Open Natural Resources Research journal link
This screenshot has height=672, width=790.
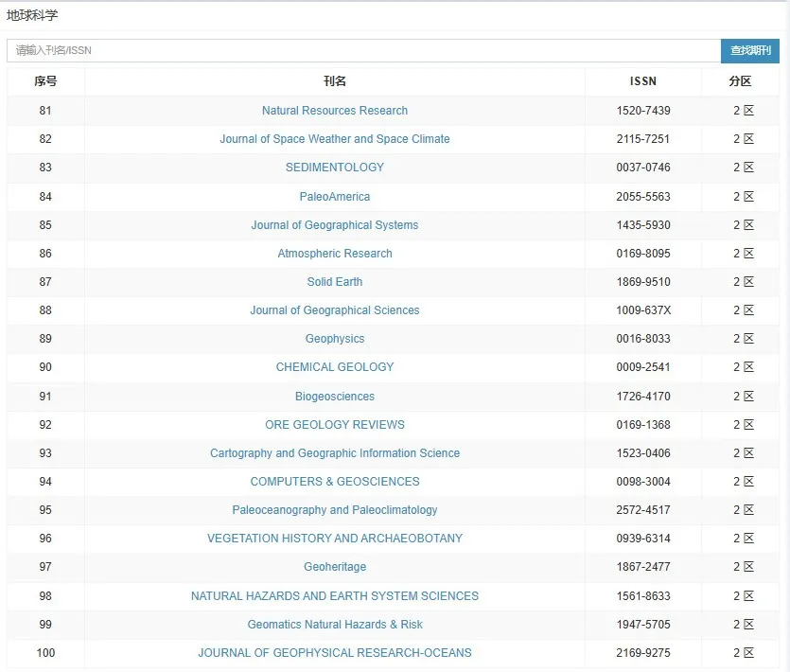(x=335, y=111)
